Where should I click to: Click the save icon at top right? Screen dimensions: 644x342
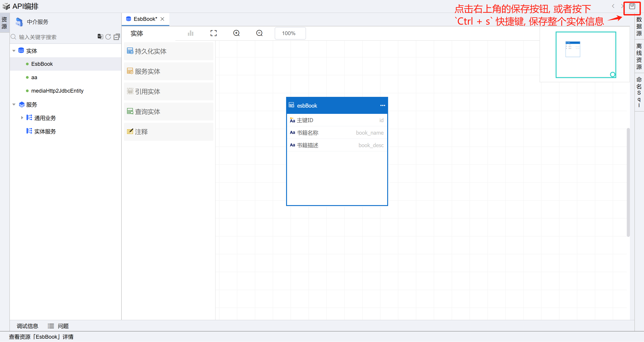point(632,6)
